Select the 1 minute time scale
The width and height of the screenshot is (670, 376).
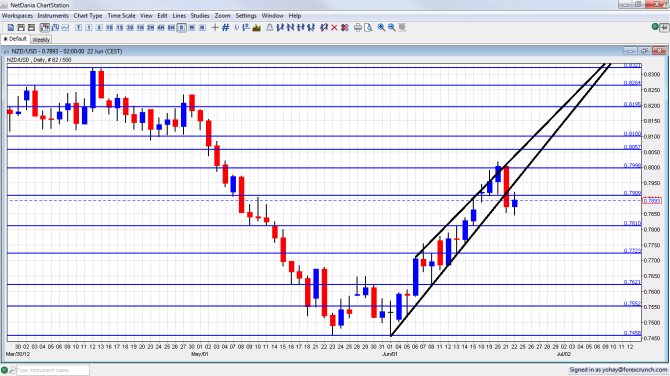click(x=88, y=27)
